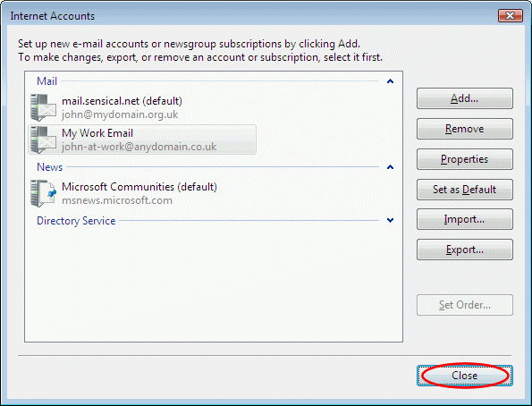Image resolution: width=532 pixels, height=406 pixels.
Task: Click the Set Order... button
Action: 464,305
